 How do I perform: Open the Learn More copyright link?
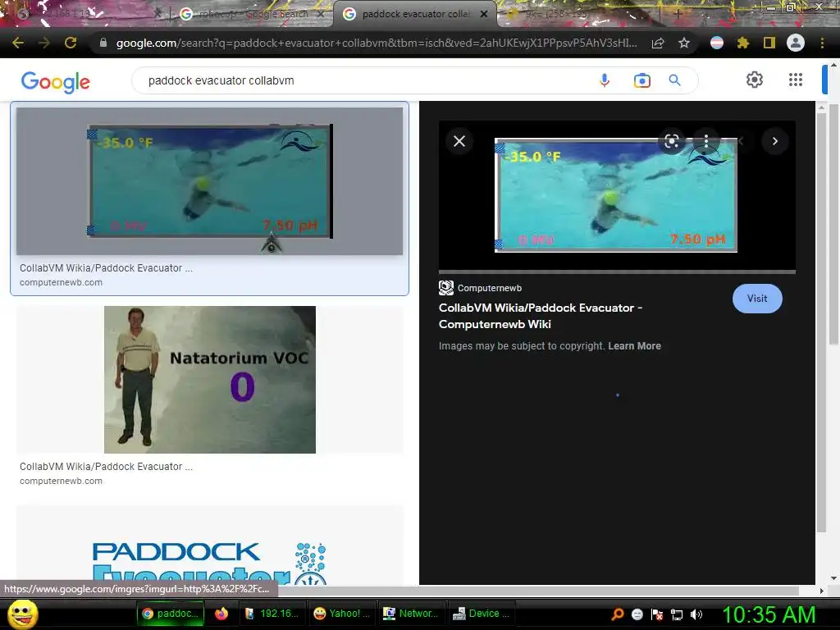pyautogui.click(x=634, y=346)
